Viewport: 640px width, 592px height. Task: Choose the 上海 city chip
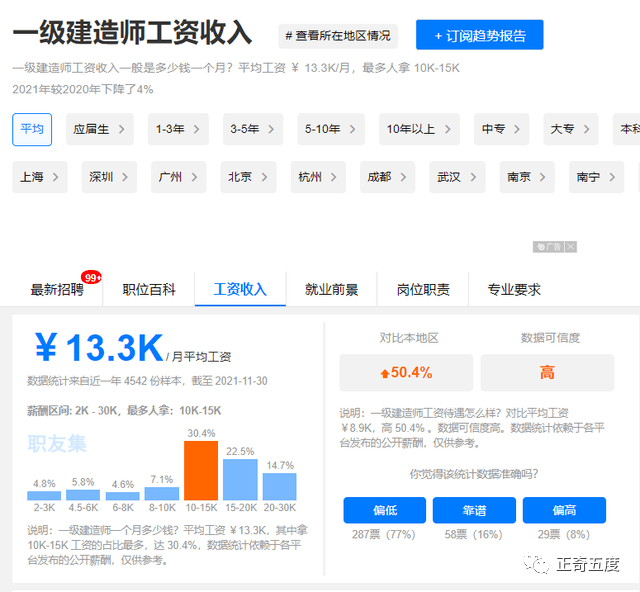40,177
